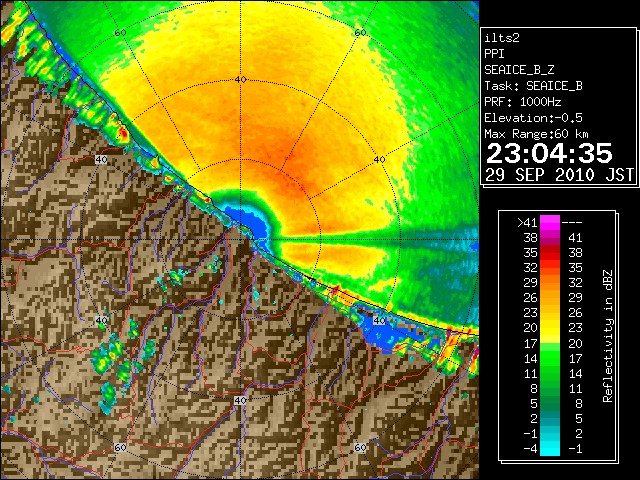The image size is (640, 480).
Task: Select the dark green band at 5 dBZ
Action: coord(550,404)
